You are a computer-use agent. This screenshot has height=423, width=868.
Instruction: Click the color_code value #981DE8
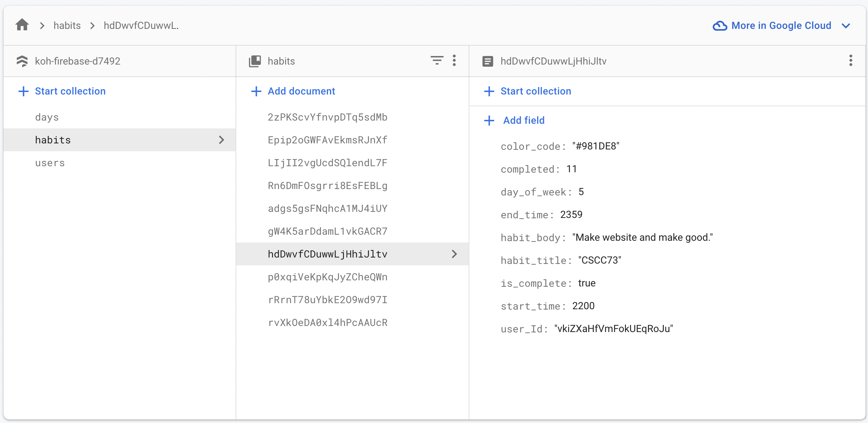coord(596,146)
